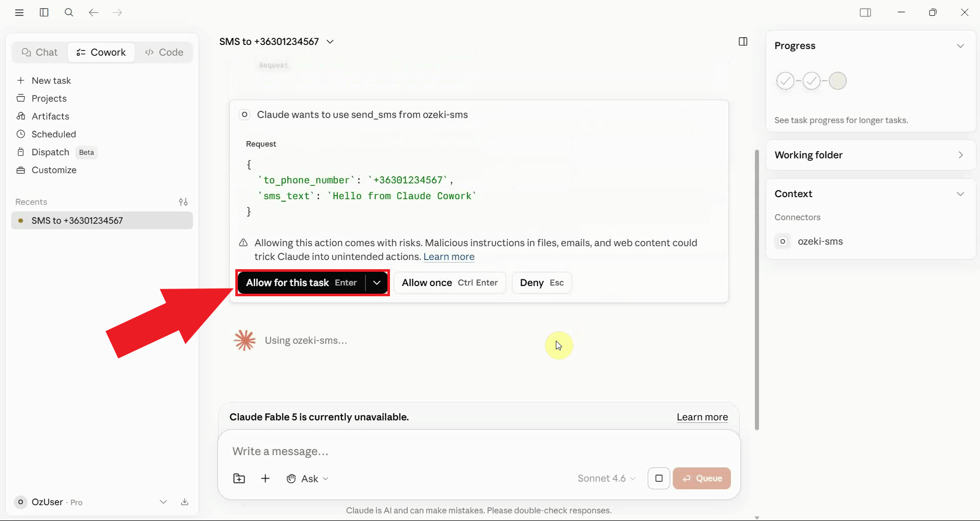The height and width of the screenshot is (521, 980).
Task: Open Learn more link in unavailable model banner
Action: click(702, 417)
